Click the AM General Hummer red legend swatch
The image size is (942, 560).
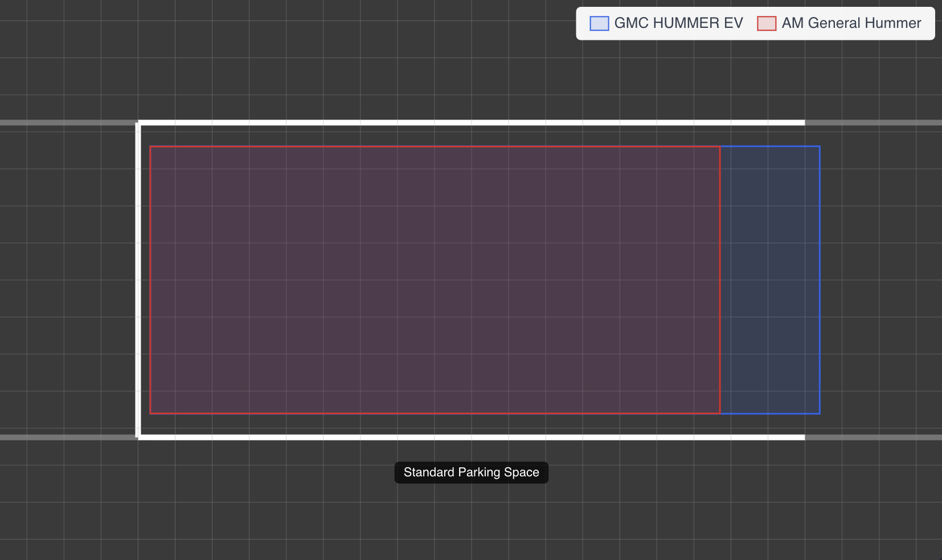[x=767, y=23]
